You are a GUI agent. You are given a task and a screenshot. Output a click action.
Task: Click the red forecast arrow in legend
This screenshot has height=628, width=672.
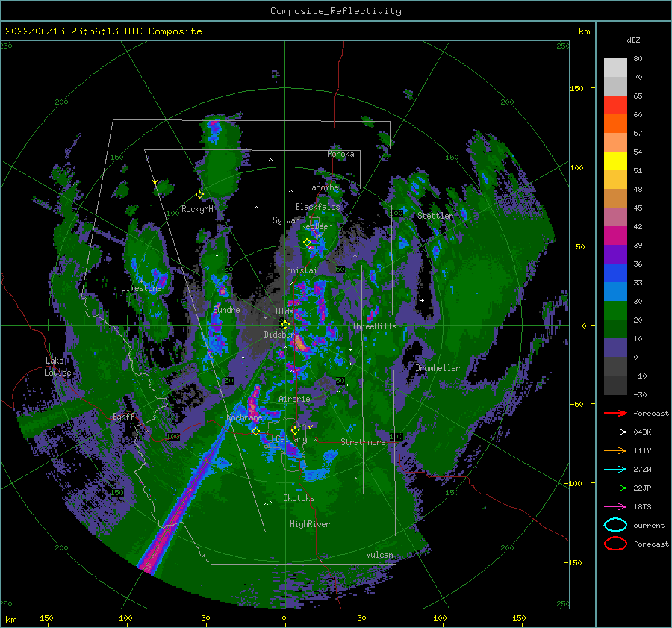pyautogui.click(x=615, y=413)
